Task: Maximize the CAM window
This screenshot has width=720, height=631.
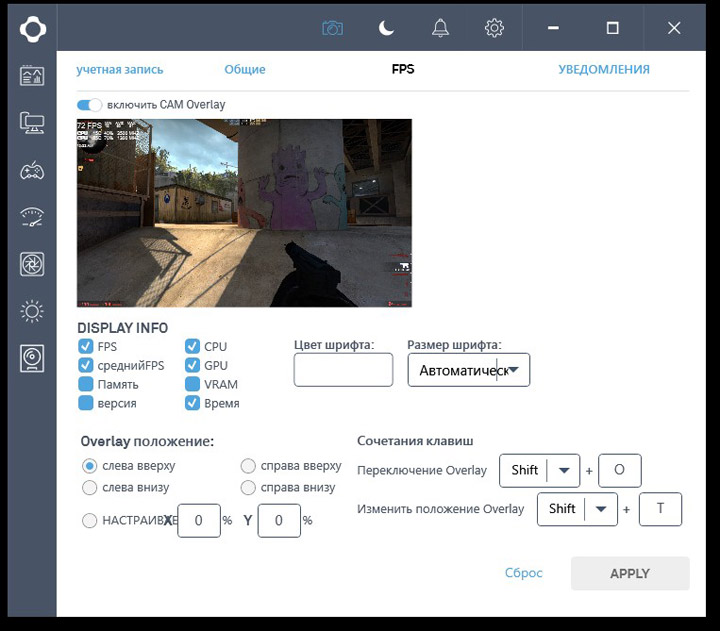Action: point(613,28)
